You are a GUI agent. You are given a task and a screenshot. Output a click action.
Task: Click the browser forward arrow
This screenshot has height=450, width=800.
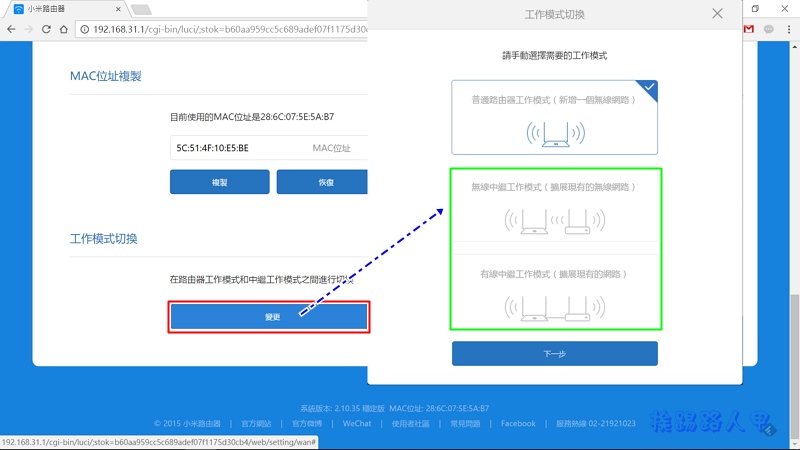tap(29, 29)
